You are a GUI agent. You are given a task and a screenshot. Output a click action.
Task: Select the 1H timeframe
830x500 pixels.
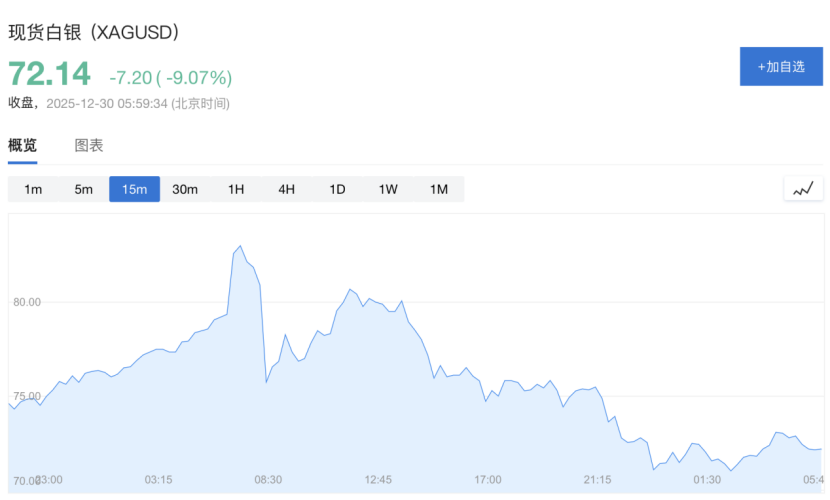236,189
